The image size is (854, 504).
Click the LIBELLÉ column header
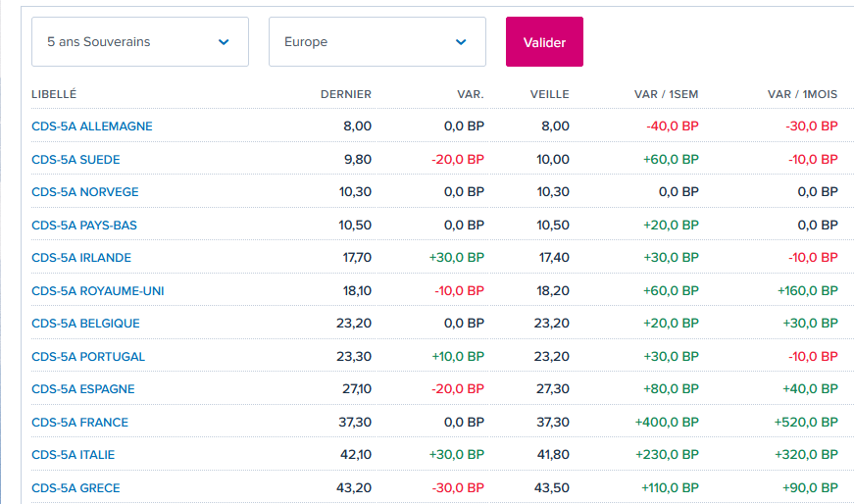[54, 94]
